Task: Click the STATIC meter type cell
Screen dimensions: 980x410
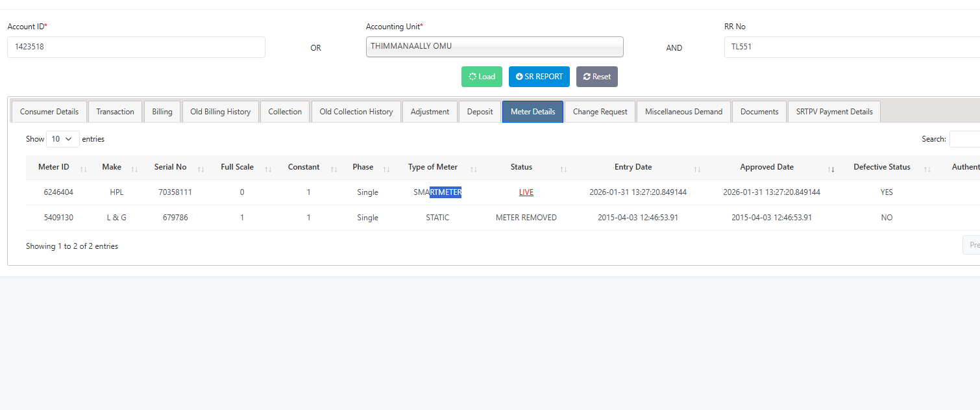Action: pyautogui.click(x=437, y=218)
